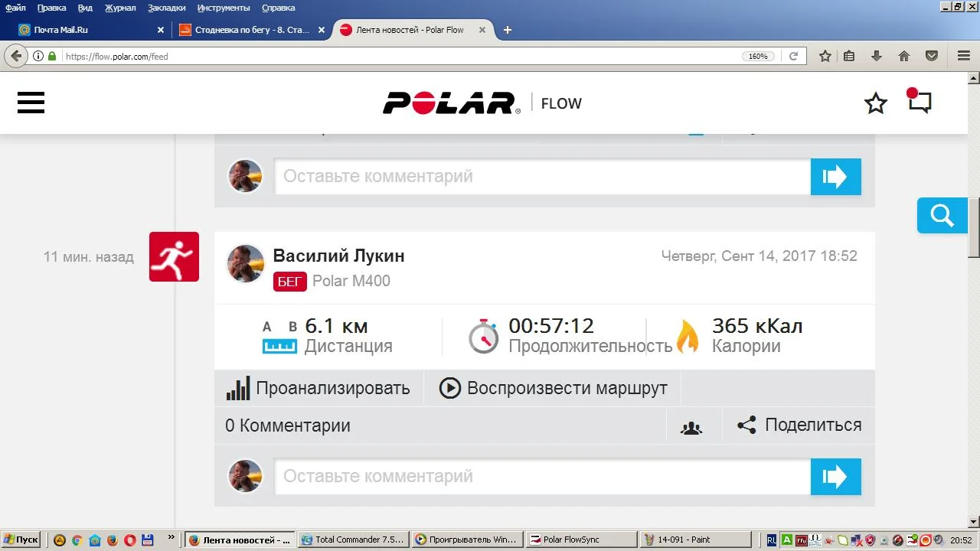
Task: Focus the lower Оставьте комментарий field
Action: pyautogui.click(x=543, y=476)
